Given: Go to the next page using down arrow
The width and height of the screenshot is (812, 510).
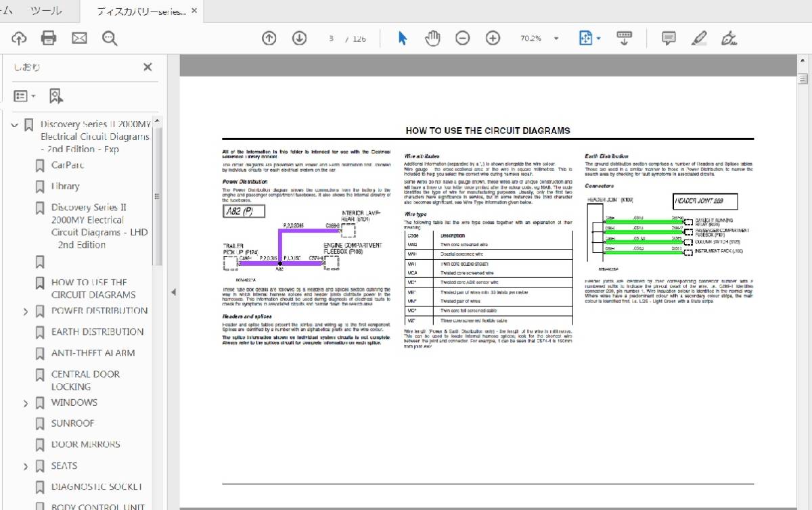Looking at the screenshot, I should (299, 38).
